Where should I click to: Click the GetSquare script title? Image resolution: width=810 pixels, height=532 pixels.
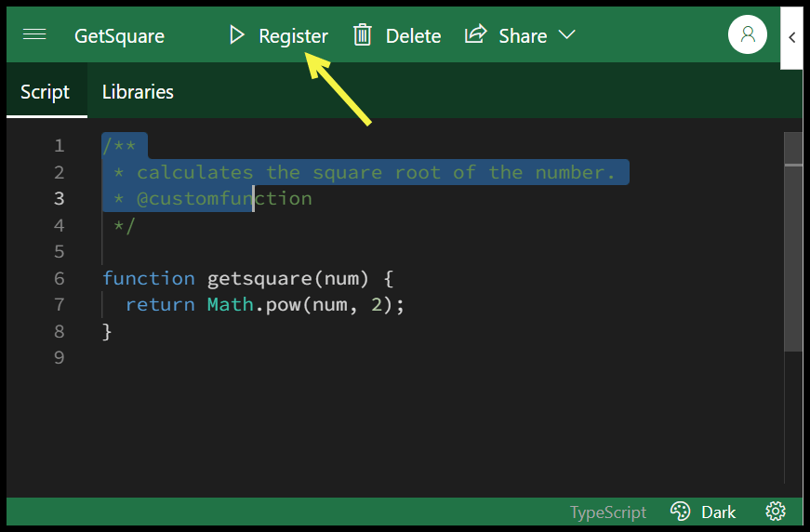(119, 36)
